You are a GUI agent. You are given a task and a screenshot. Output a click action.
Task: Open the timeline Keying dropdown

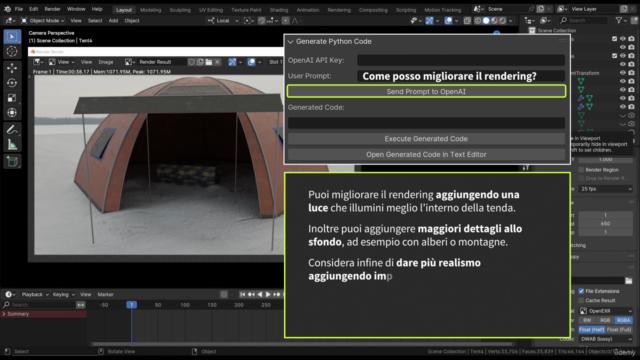(x=63, y=294)
